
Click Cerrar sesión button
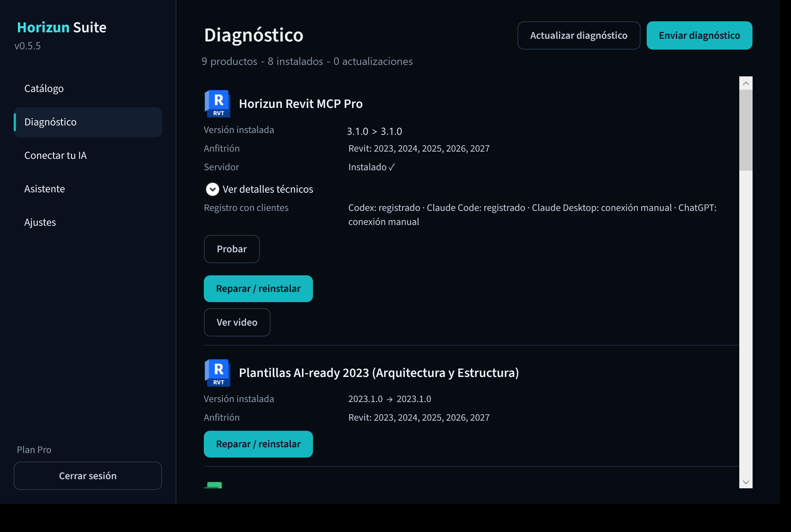tap(88, 476)
